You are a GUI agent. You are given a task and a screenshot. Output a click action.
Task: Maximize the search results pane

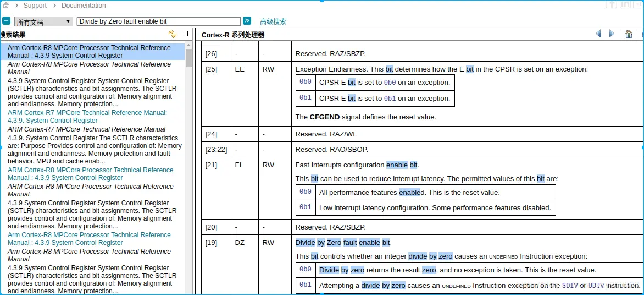tap(186, 34)
